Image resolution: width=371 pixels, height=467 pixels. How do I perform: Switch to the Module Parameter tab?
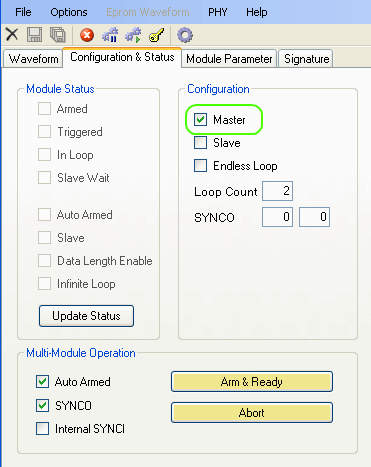[229, 59]
